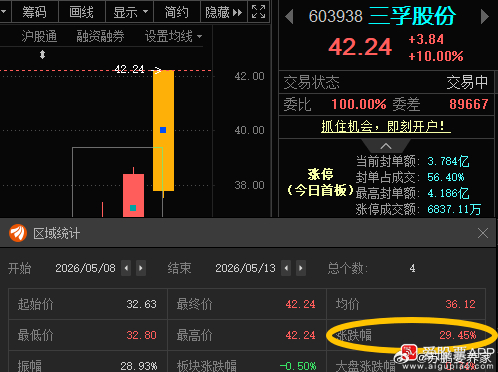498x372 pixels.
Task: Click the fullscreen expand icon in toolbar
Action: click(x=258, y=12)
